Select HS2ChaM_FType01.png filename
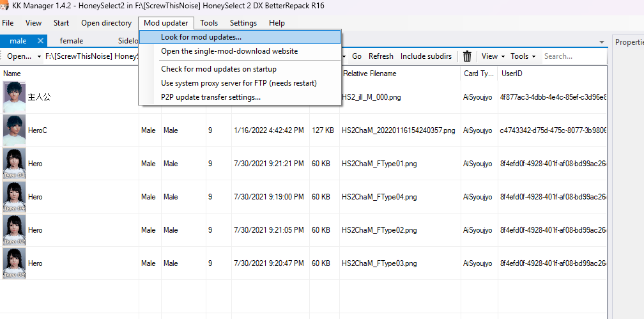Screen dimensions: 644x319 (379, 164)
